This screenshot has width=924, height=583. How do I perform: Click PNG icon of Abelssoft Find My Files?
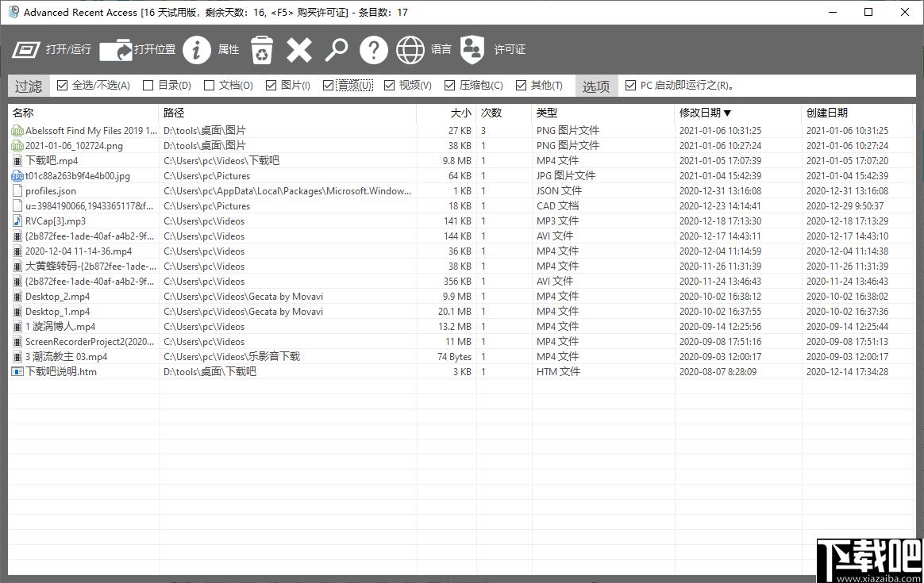pos(17,131)
